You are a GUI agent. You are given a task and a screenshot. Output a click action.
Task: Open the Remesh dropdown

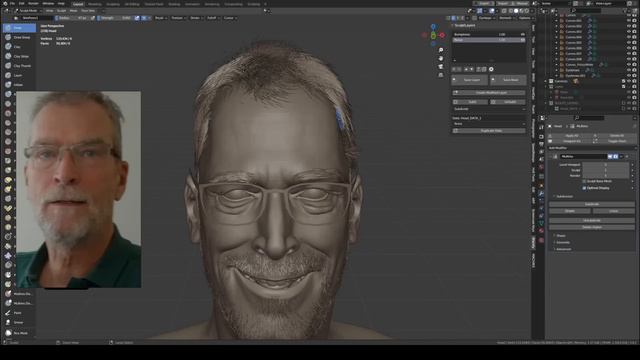(506, 18)
